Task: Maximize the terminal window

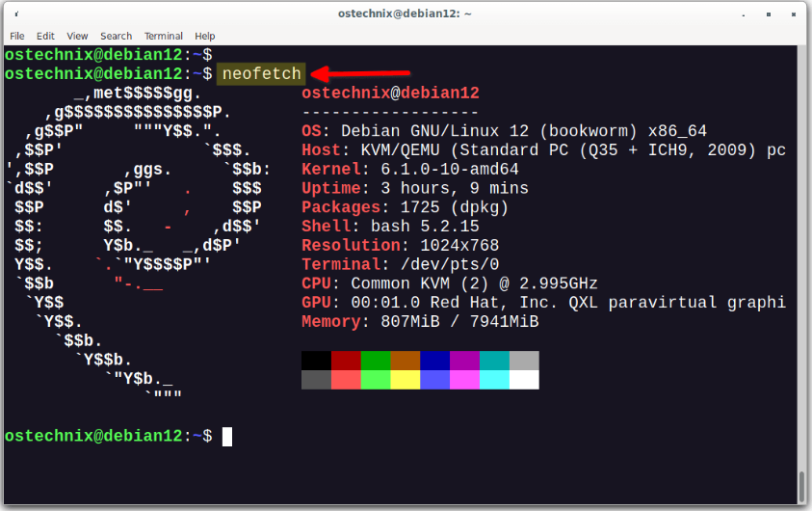Action: click(x=769, y=14)
